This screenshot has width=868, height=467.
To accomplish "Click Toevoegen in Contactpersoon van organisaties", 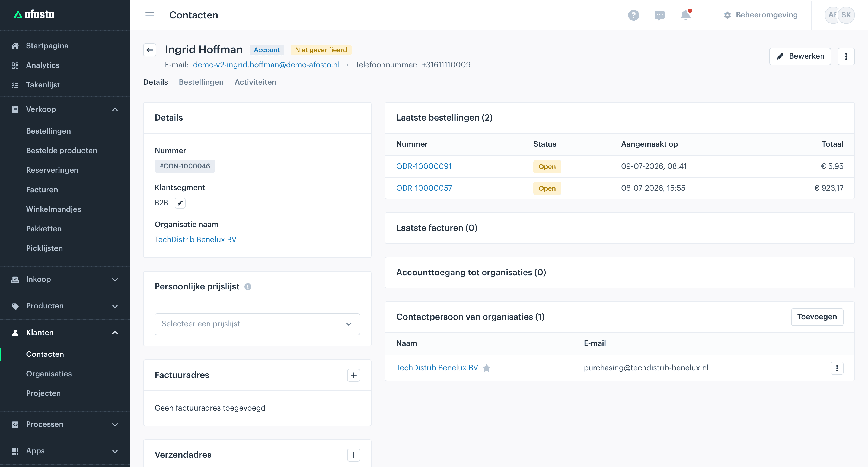I will click(x=817, y=317).
